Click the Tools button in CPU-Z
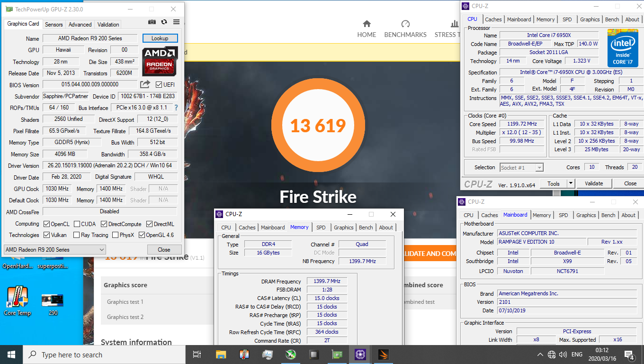The width and height of the screenshot is (644, 364). click(554, 183)
